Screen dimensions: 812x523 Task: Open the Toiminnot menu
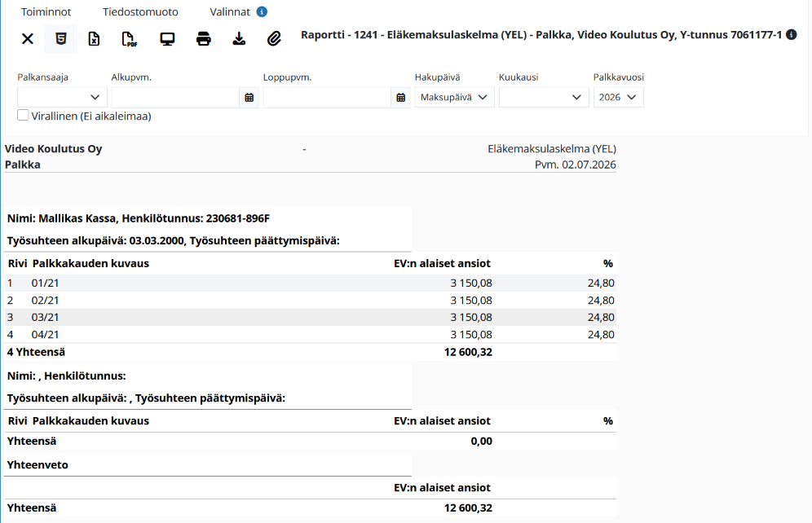46,12
